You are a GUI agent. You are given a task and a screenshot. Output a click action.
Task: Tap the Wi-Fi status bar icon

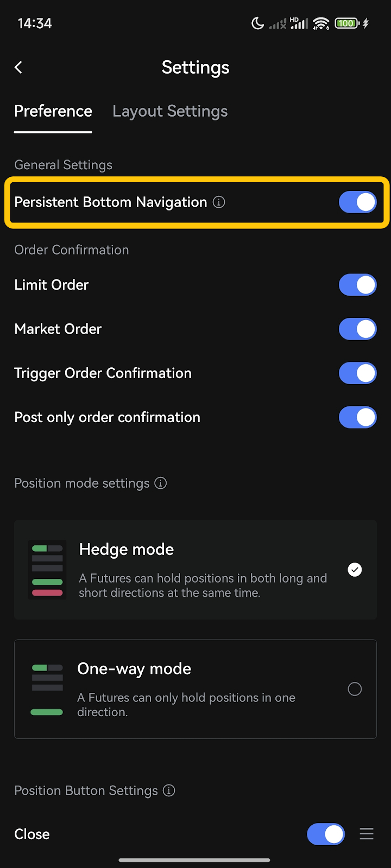[x=321, y=23]
